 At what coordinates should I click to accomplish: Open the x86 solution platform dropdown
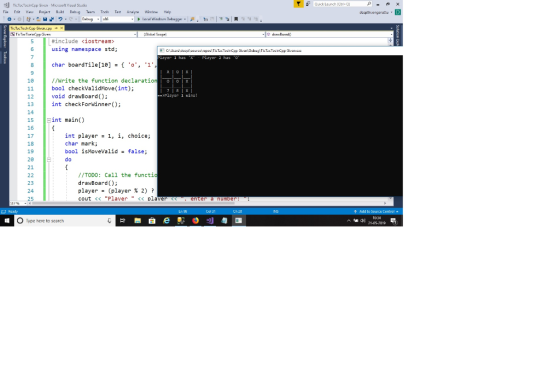tap(118, 19)
